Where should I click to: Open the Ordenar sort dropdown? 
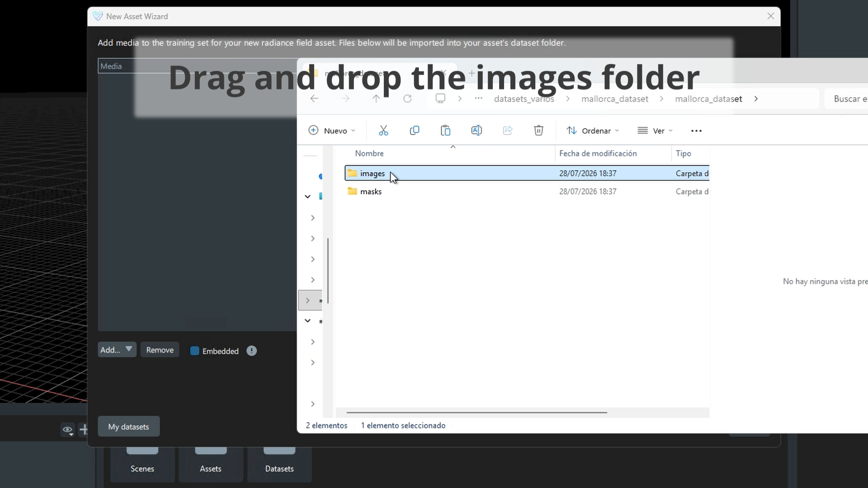click(x=593, y=131)
